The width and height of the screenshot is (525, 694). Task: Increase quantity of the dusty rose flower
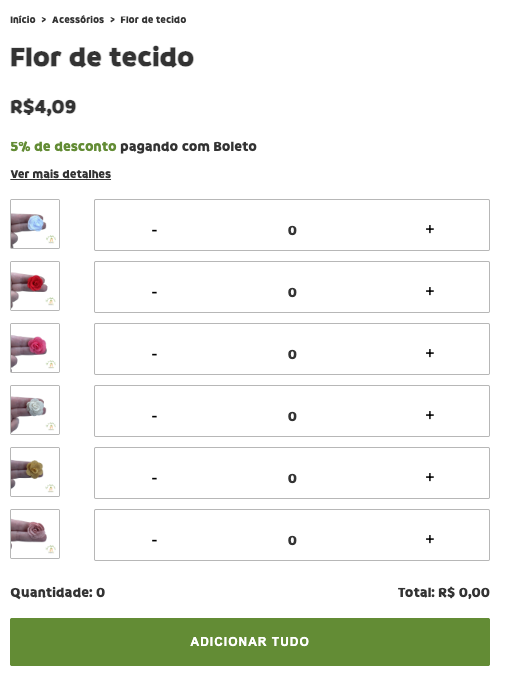pyautogui.click(x=429, y=539)
